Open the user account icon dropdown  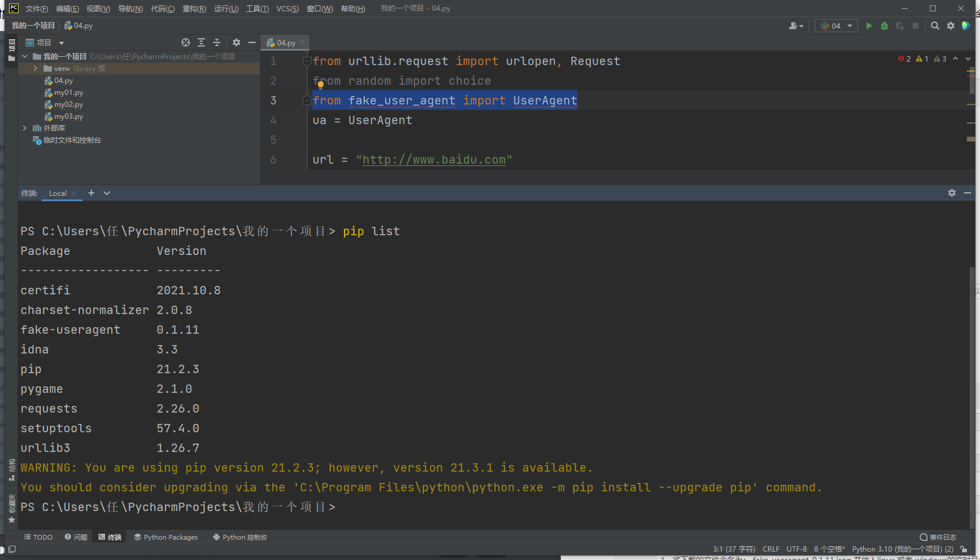click(796, 26)
